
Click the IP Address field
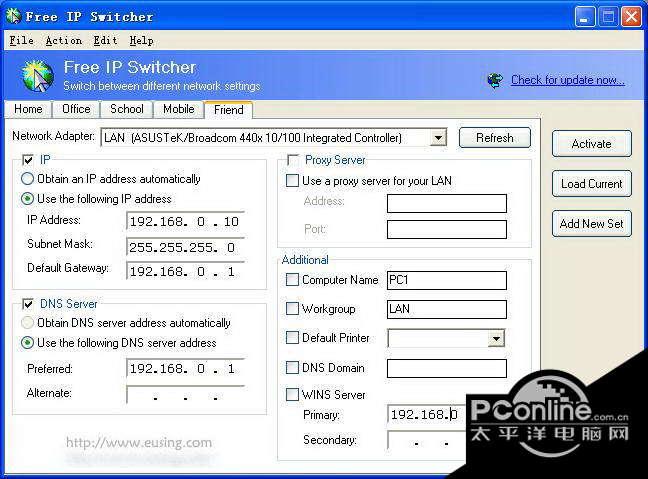click(185, 222)
